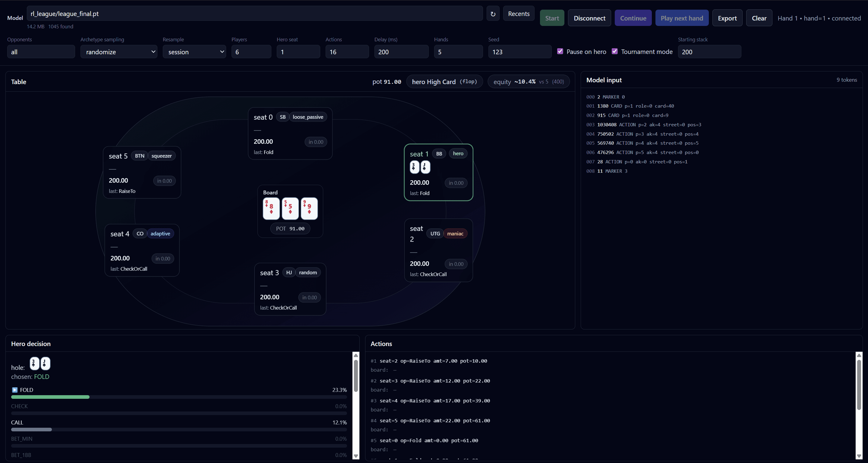Image resolution: width=868 pixels, height=463 pixels.
Task: Click the refresh model list icon
Action: tap(493, 14)
